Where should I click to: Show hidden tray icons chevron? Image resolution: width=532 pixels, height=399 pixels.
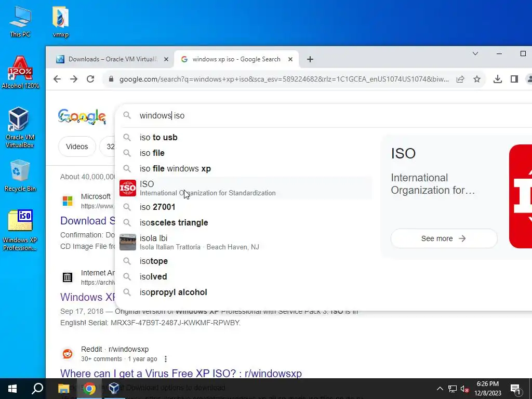point(440,389)
